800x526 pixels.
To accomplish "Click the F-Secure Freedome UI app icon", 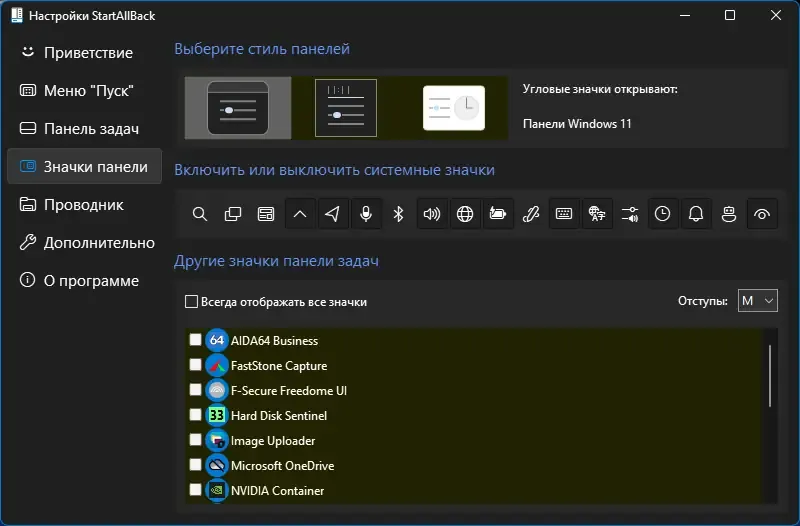I will point(216,390).
